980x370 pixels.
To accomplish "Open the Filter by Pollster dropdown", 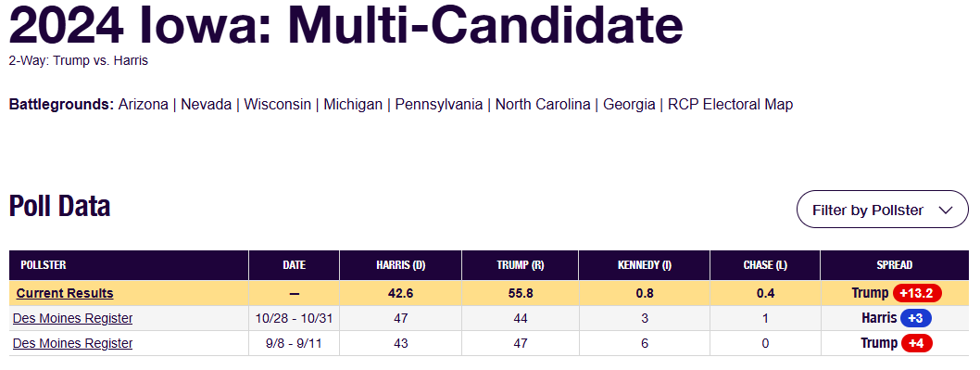I will tap(882, 209).
